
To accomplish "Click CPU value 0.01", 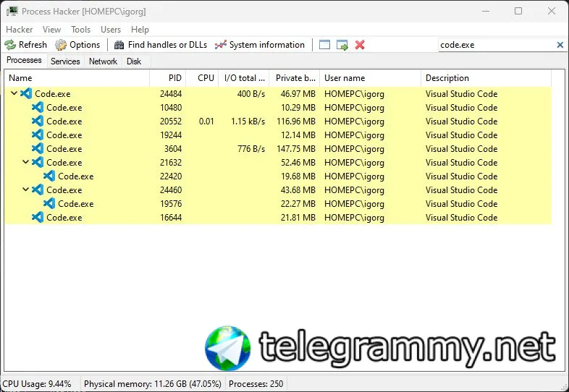I will click(206, 121).
